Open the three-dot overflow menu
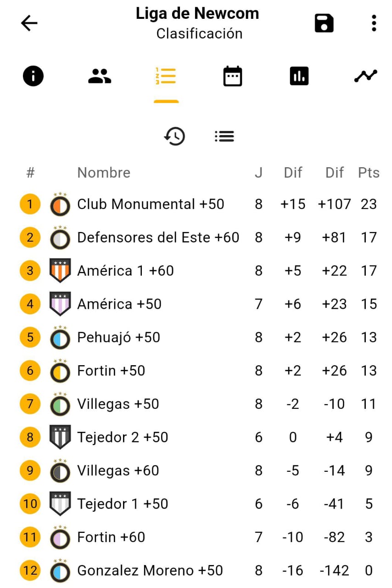 [x=374, y=23]
